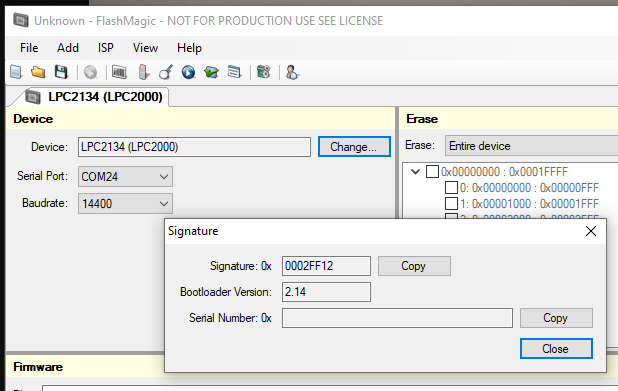This screenshot has height=391, width=618.
Task: Click the New project toolbar icon
Action: (16, 72)
